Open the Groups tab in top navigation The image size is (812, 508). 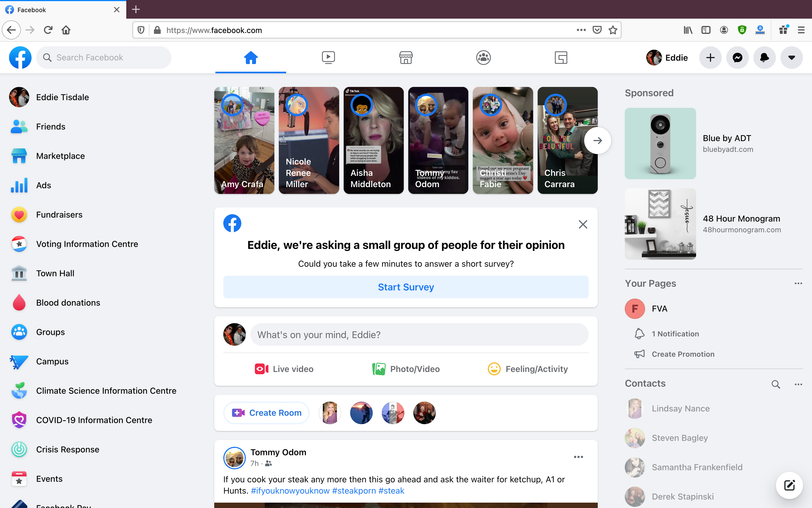point(483,58)
